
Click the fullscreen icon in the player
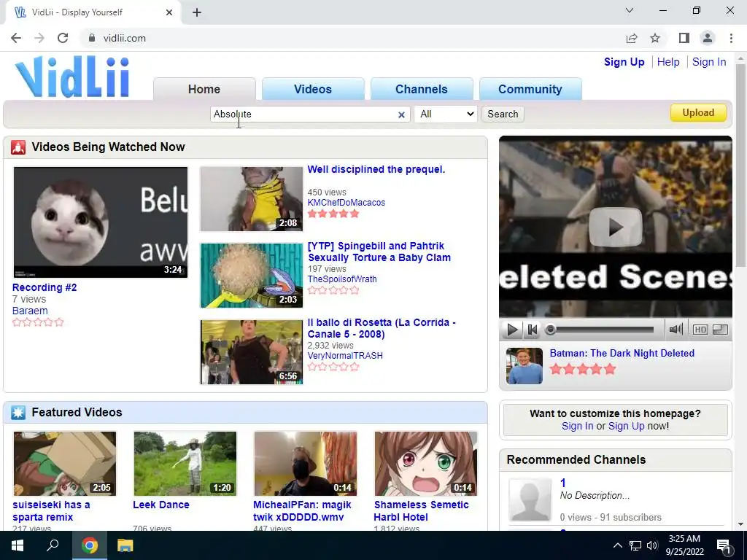click(x=720, y=330)
